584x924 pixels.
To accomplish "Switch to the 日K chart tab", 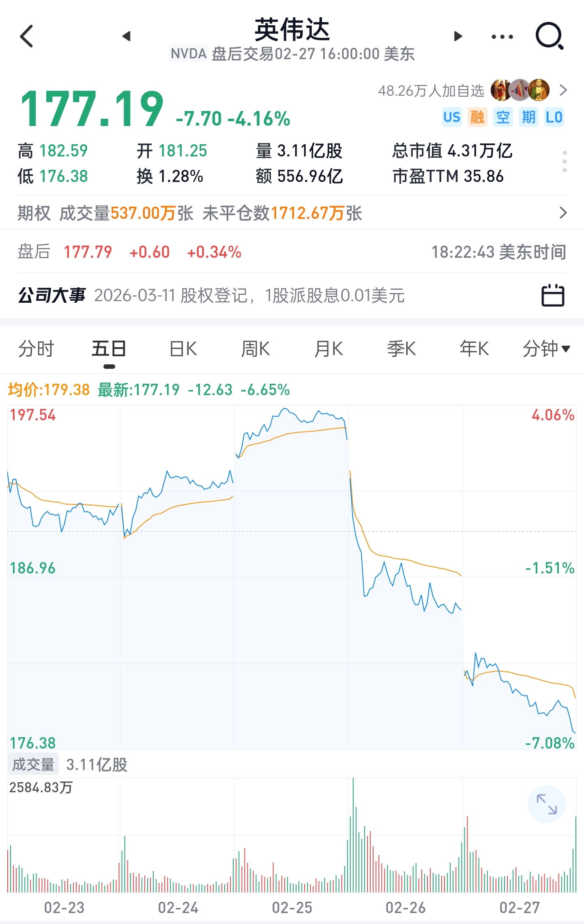I will (x=183, y=349).
